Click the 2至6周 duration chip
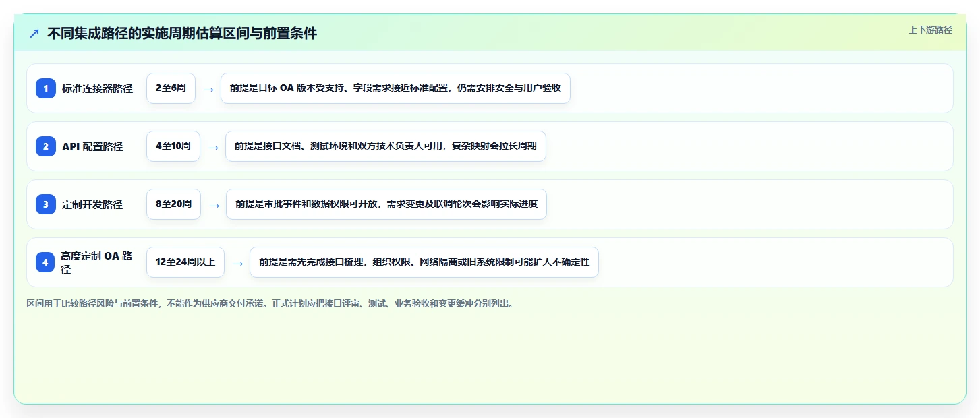This screenshot has height=418, width=980. tap(171, 88)
